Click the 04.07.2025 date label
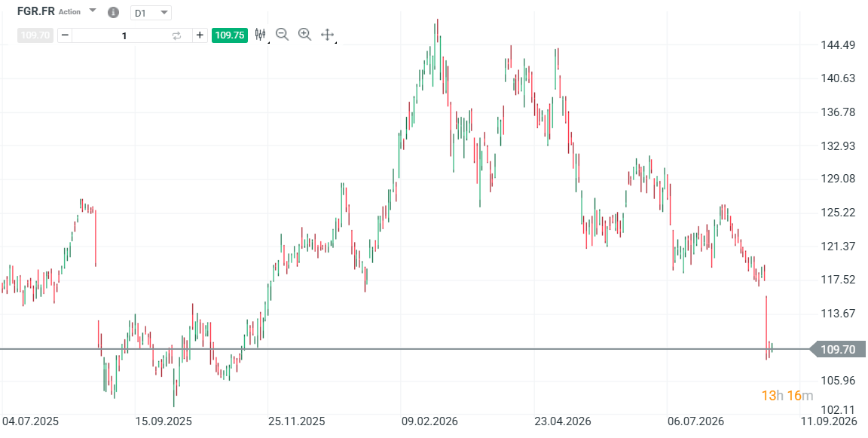The image size is (868, 438). (30, 421)
